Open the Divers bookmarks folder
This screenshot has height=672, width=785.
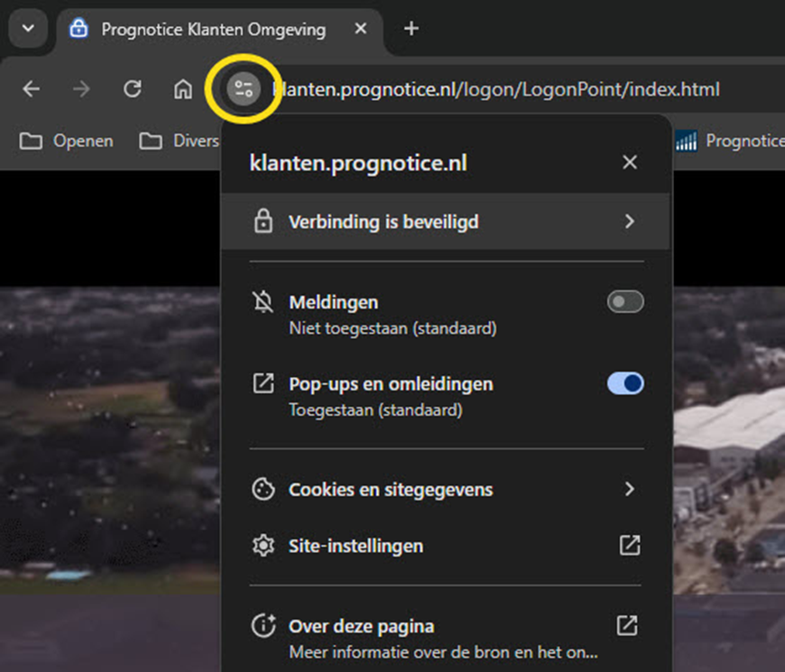(179, 141)
